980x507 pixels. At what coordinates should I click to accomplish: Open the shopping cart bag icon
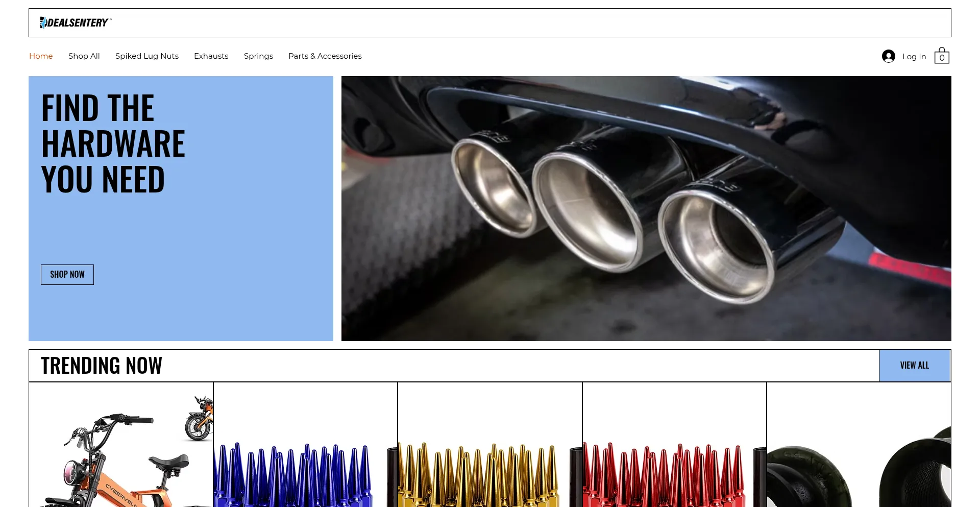click(942, 56)
